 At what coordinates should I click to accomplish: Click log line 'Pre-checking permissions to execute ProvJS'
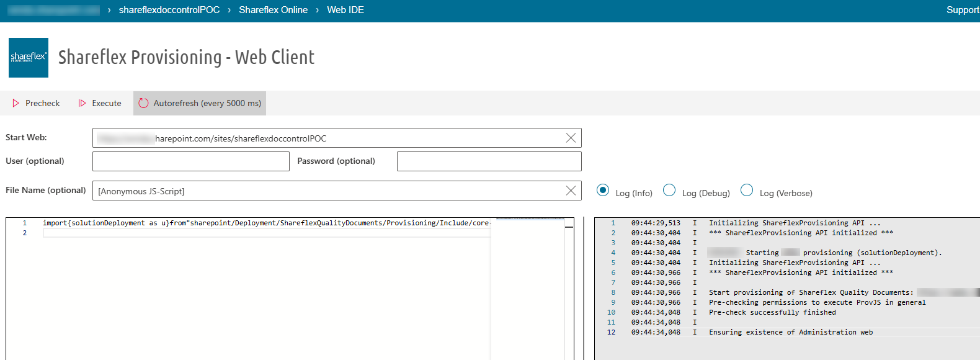pyautogui.click(x=817, y=302)
